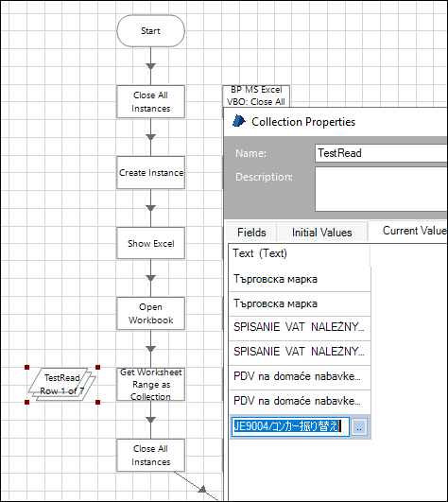This screenshot has height=502, width=448.
Task: Select the second SPISANIE VAT NALEŻNY row
Action: pyautogui.click(x=300, y=352)
